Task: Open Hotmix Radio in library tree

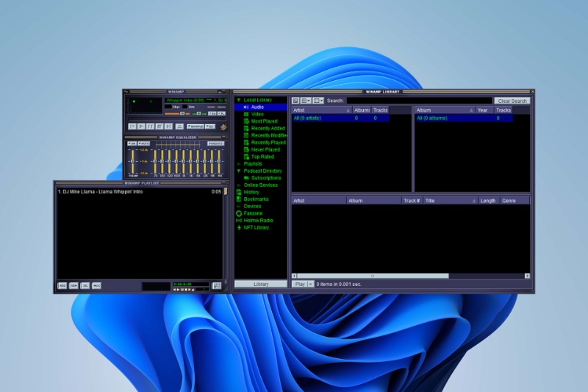Action: 257,221
